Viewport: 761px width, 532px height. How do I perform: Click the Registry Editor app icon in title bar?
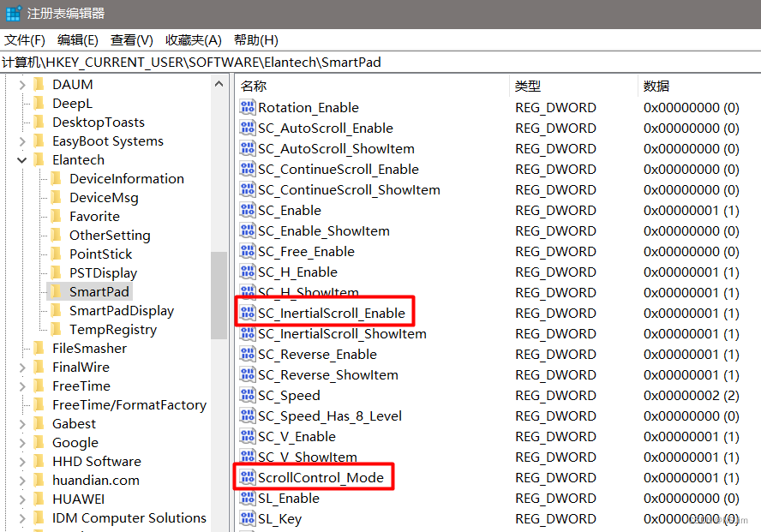[13, 14]
